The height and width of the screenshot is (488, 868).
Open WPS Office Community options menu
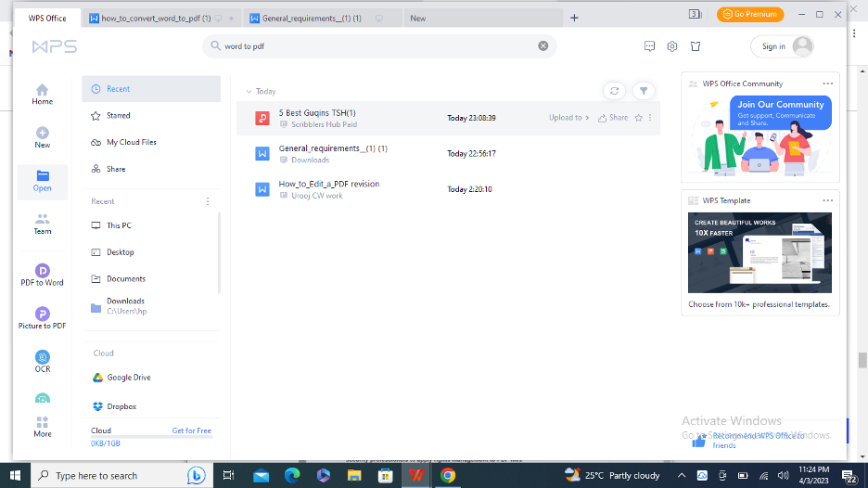[827, 83]
